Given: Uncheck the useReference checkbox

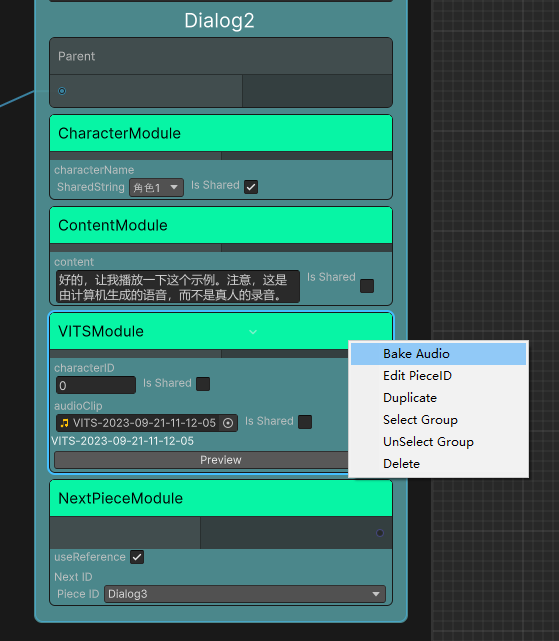Looking at the screenshot, I should 137,557.
